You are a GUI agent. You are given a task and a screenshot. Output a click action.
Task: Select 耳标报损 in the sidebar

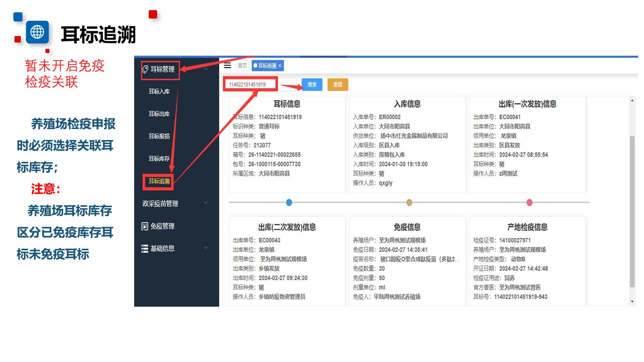pyautogui.click(x=159, y=136)
